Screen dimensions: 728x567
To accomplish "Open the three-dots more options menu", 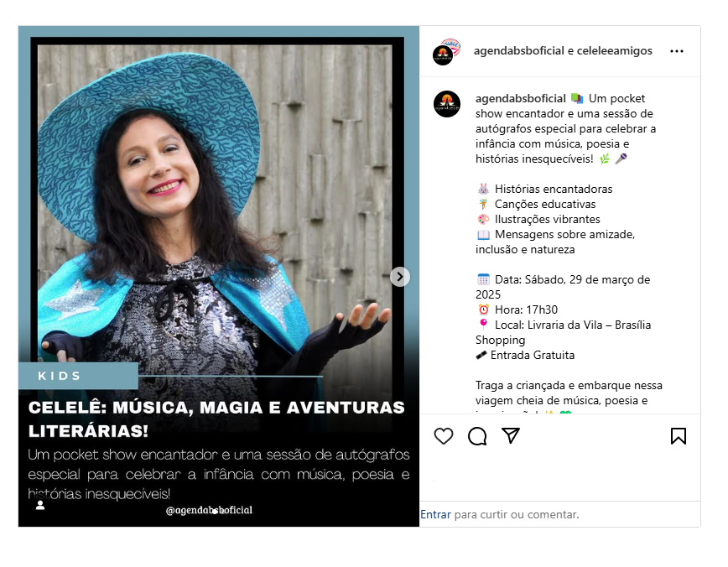I will [x=677, y=51].
